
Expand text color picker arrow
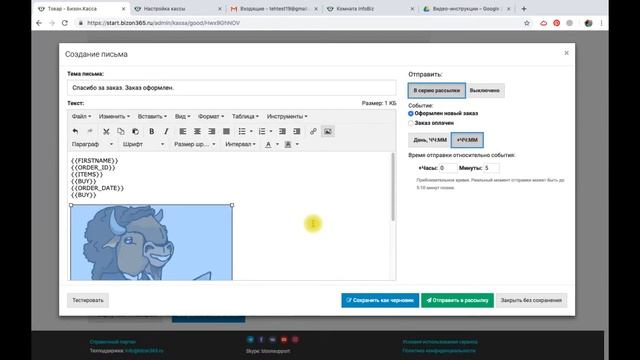point(278,144)
